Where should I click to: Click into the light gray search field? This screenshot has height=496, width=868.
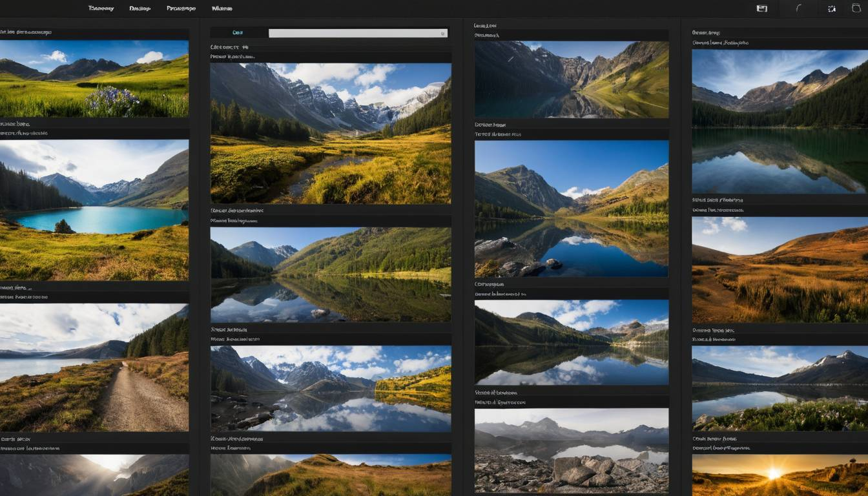click(x=358, y=33)
